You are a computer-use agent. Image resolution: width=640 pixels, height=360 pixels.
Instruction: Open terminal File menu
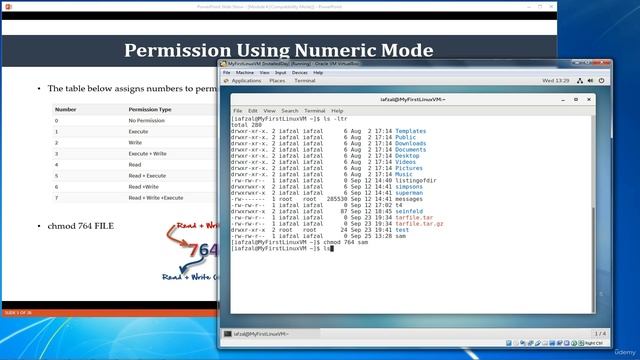[238, 111]
